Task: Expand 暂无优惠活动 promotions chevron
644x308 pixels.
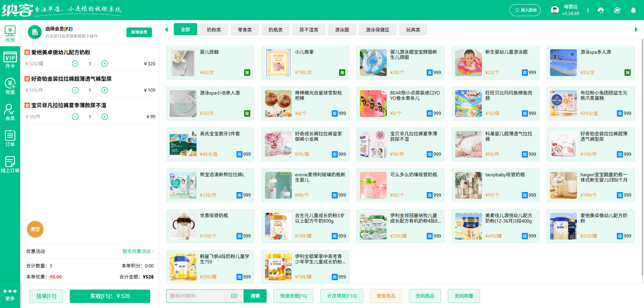Action: click(x=153, y=251)
